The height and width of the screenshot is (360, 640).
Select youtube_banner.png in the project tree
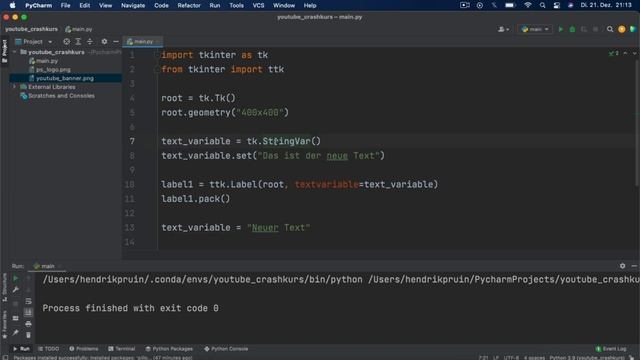[x=64, y=78]
